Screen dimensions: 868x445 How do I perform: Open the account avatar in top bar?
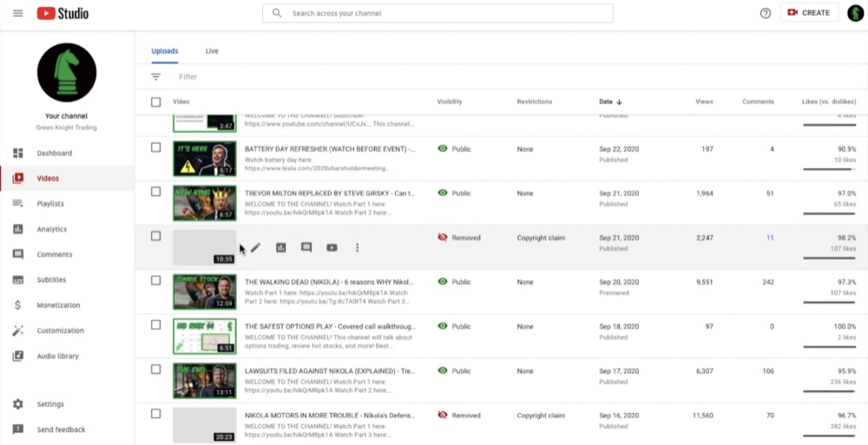855,13
